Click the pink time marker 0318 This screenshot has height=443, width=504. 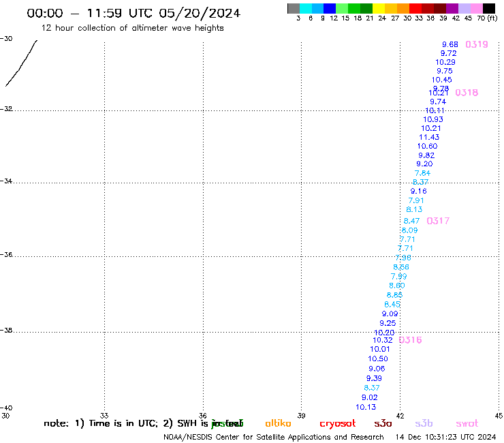(x=467, y=93)
